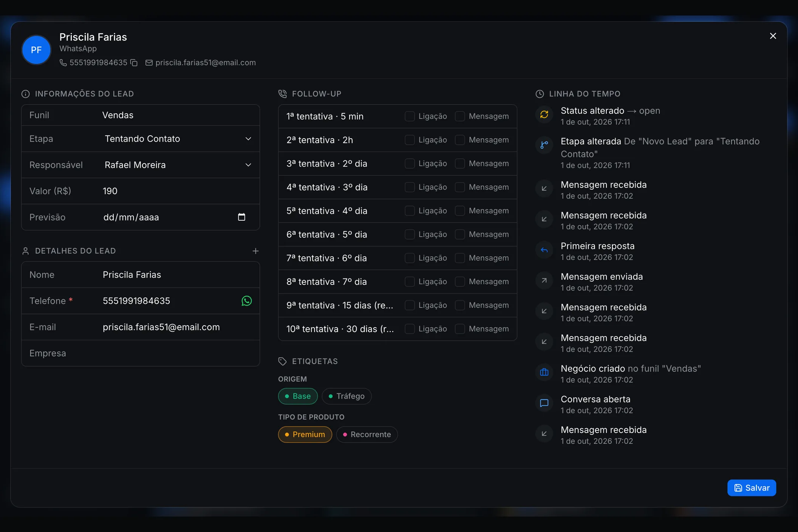Image resolution: width=798 pixels, height=532 pixels.
Task: Select the Recorrente product tag
Action: pos(367,434)
